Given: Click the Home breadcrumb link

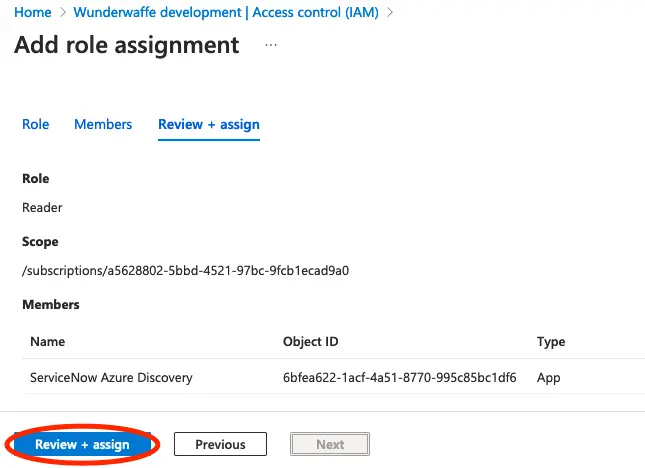Looking at the screenshot, I should click(34, 12).
